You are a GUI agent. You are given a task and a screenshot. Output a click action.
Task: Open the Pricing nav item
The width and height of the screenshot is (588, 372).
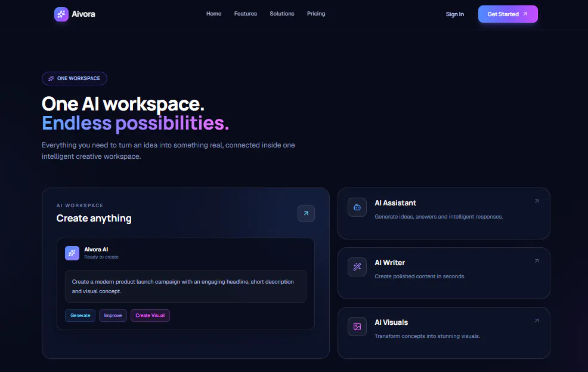pyautogui.click(x=316, y=14)
